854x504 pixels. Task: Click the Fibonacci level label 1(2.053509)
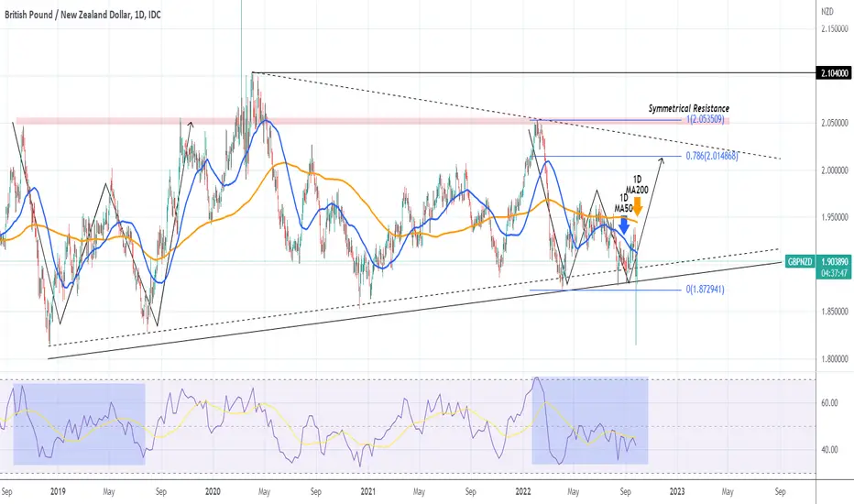pos(706,119)
